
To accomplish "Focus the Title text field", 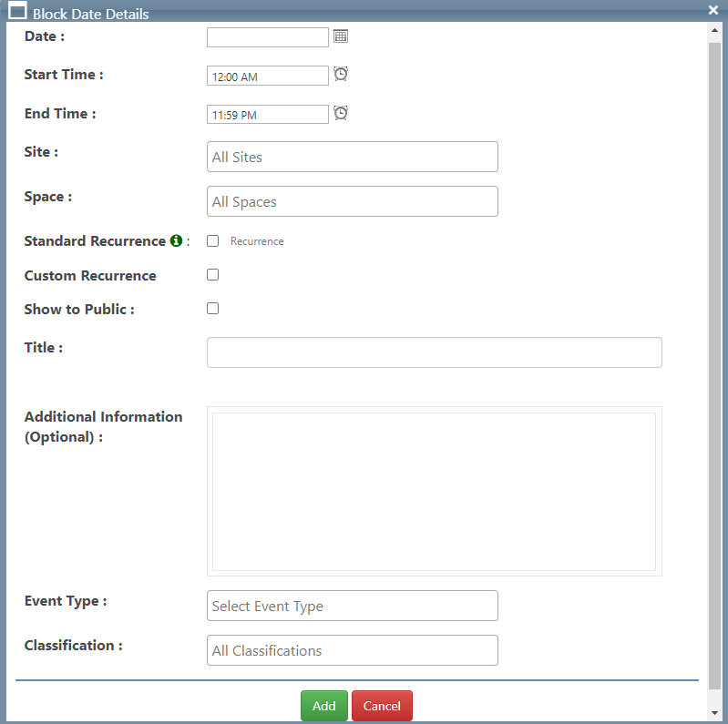I will [434, 352].
